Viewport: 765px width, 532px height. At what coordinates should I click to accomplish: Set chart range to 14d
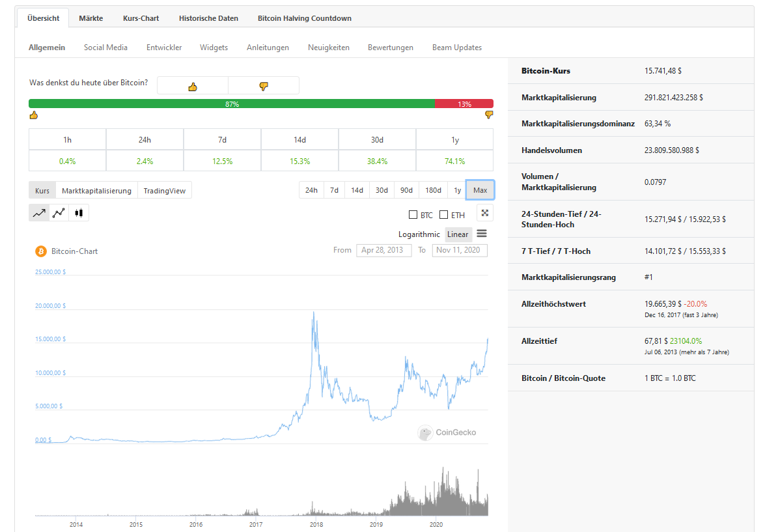coord(357,190)
